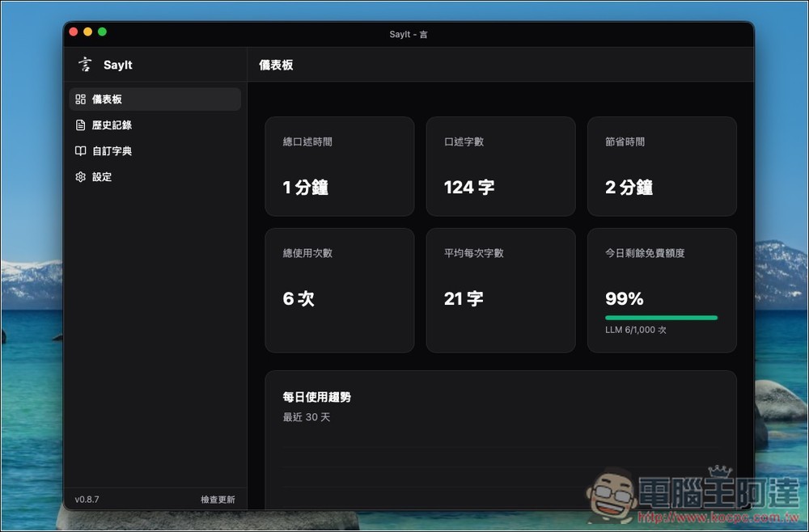Click the 口述字數 card showing 124 字

point(500,166)
